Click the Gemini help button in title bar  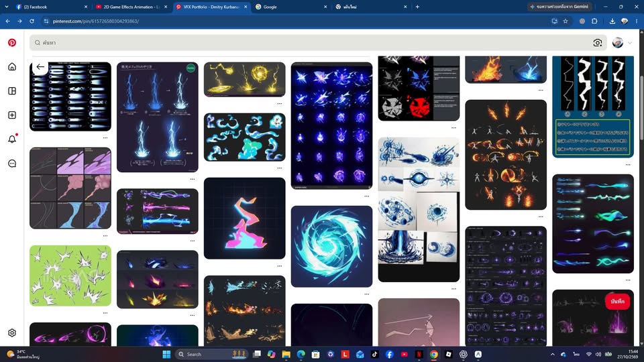click(x=560, y=7)
